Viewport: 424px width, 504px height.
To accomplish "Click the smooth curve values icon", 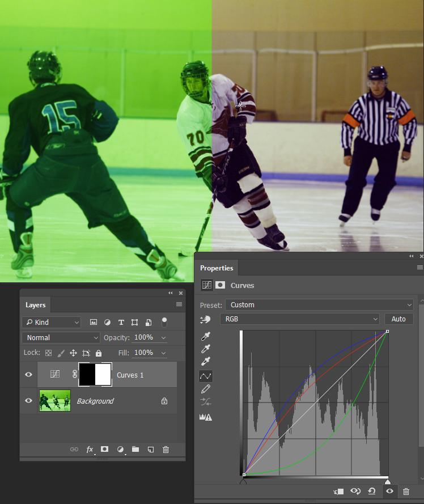I will tap(206, 401).
